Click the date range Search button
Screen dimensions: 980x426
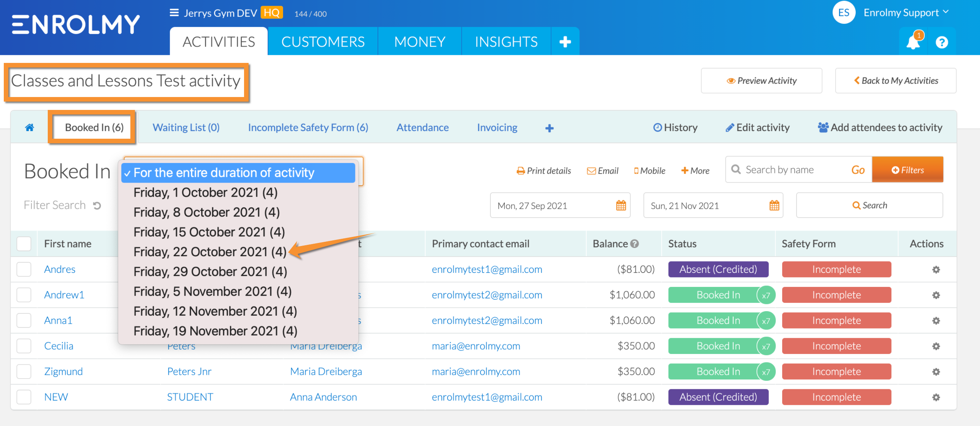[x=869, y=205]
